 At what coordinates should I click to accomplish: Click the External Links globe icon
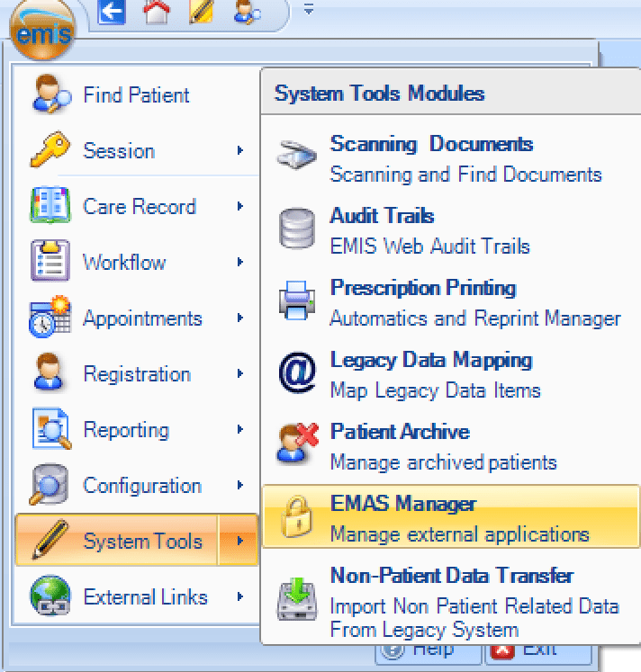point(50,596)
